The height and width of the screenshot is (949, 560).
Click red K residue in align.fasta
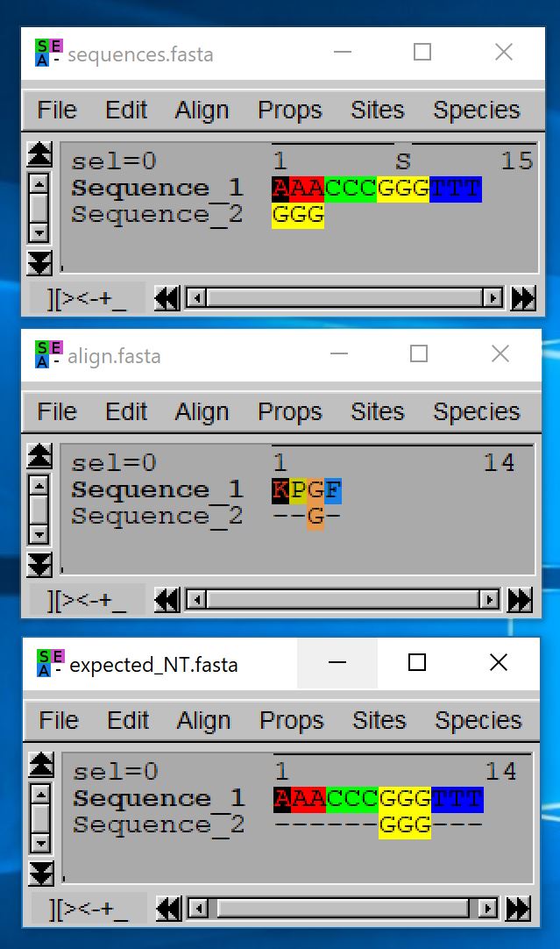pyautogui.click(x=280, y=490)
